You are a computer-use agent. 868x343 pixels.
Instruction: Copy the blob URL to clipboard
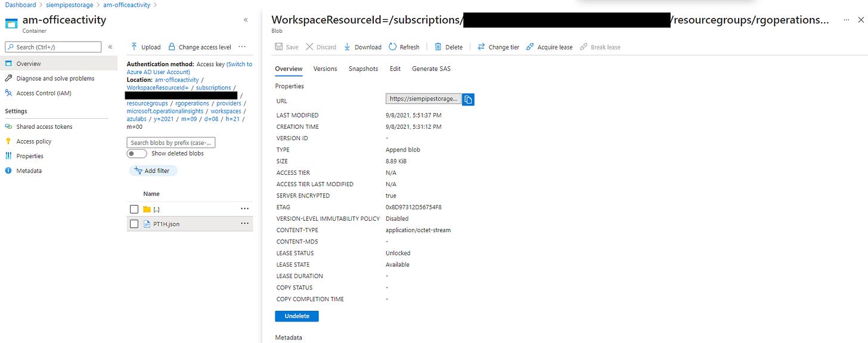[x=468, y=100]
